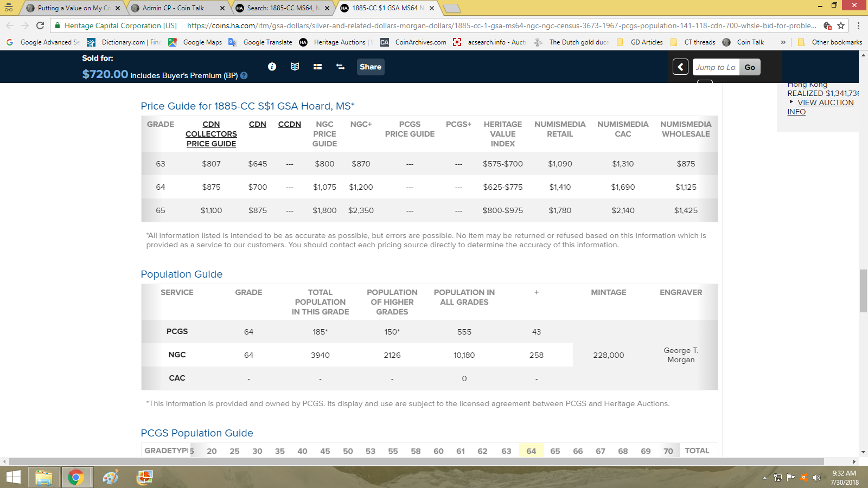Click the PCGS service row label
Viewport: 868px width, 488px height.
point(177,331)
